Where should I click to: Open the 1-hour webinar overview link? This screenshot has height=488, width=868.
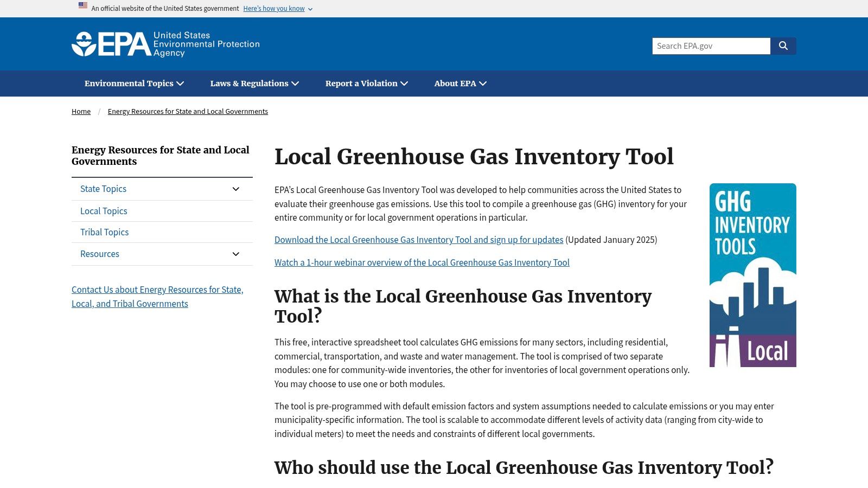(422, 262)
